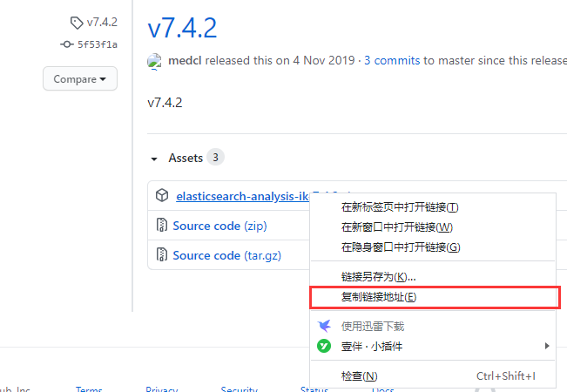Screen dimensions: 567x392
Task: Open the Terms footer link
Action: (x=89, y=389)
